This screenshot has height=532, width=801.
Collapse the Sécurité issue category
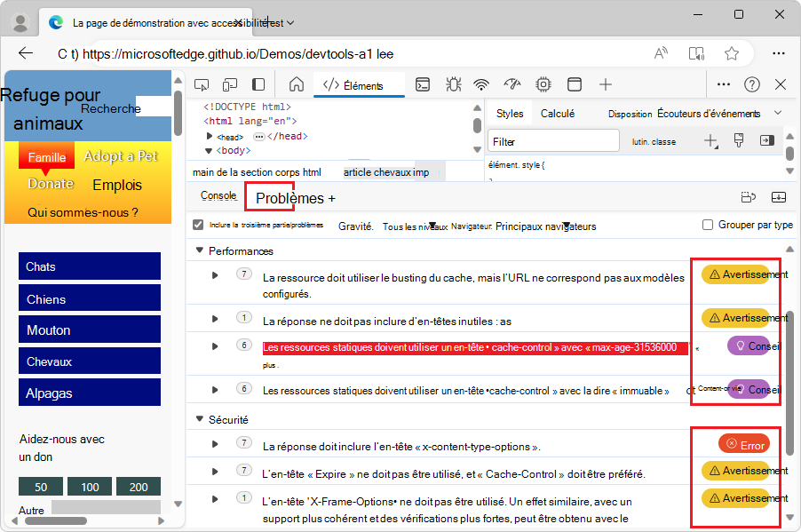click(x=199, y=419)
